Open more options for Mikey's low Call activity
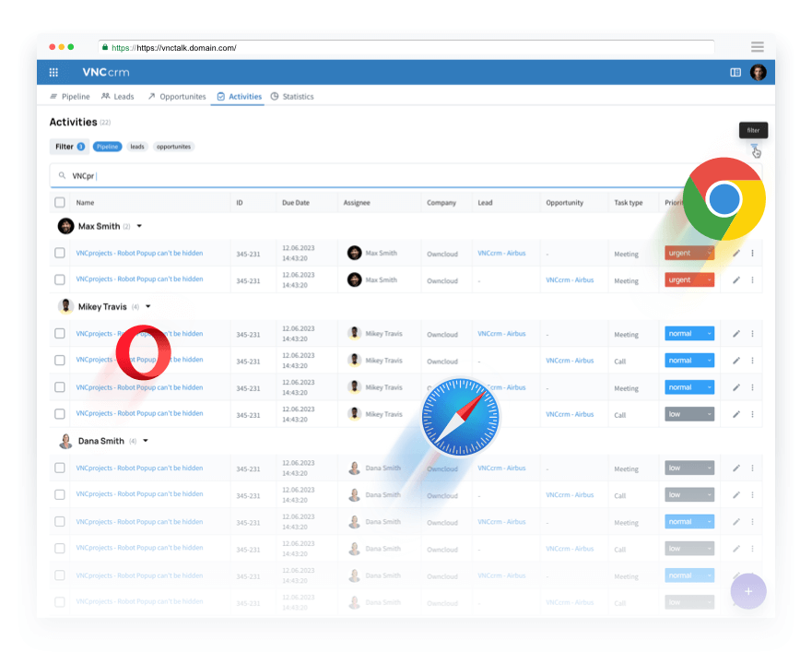The height and width of the screenshot is (664, 812). coord(752,415)
